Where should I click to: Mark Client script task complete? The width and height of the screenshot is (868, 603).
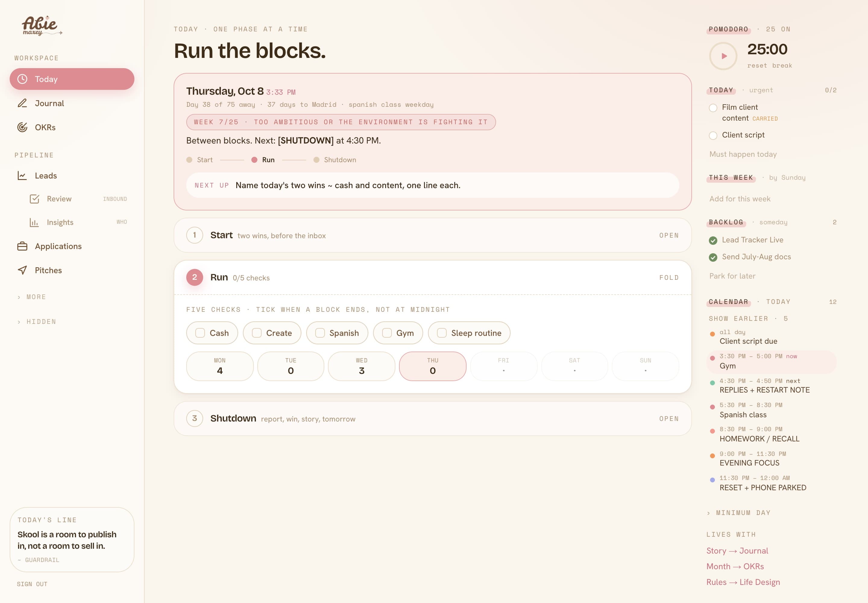pyautogui.click(x=713, y=135)
